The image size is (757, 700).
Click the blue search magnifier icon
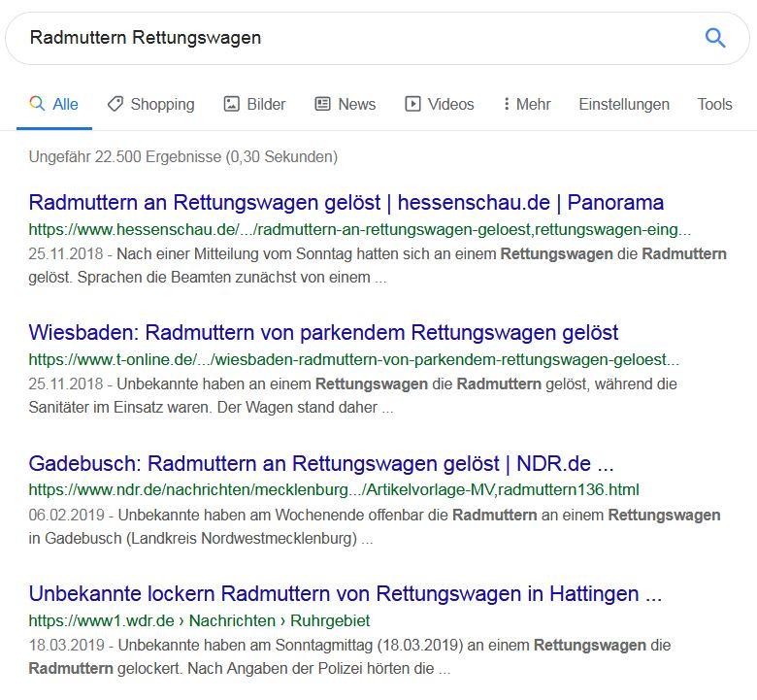click(715, 38)
